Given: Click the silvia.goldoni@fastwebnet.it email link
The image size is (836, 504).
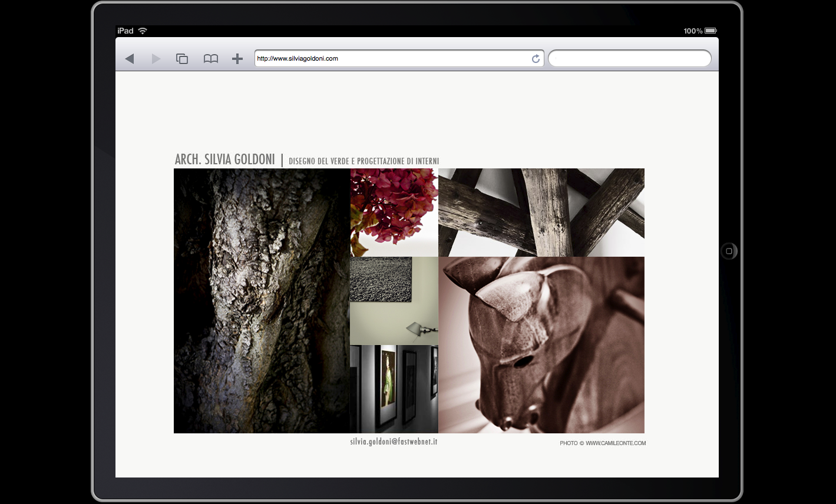Looking at the screenshot, I should pyautogui.click(x=394, y=442).
